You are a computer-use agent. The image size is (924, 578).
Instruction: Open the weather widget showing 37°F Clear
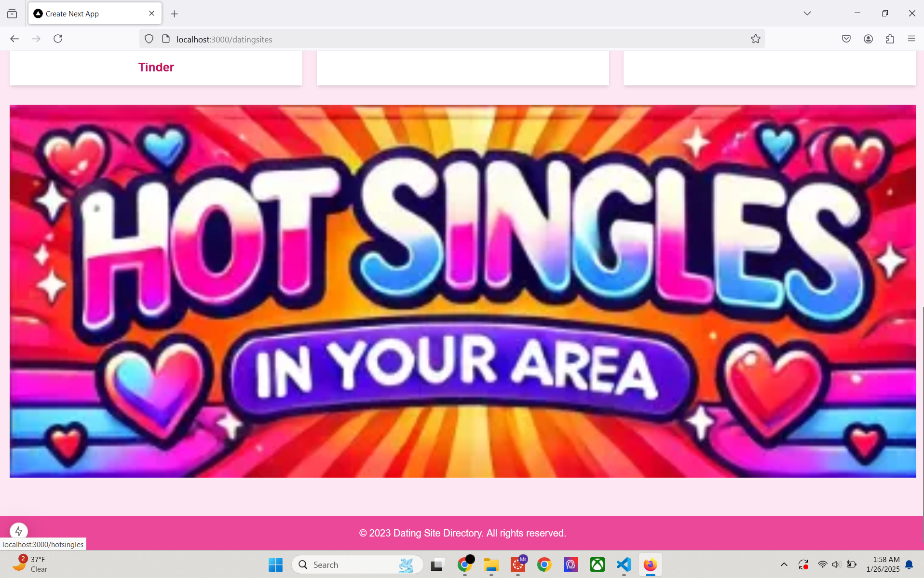click(x=30, y=564)
